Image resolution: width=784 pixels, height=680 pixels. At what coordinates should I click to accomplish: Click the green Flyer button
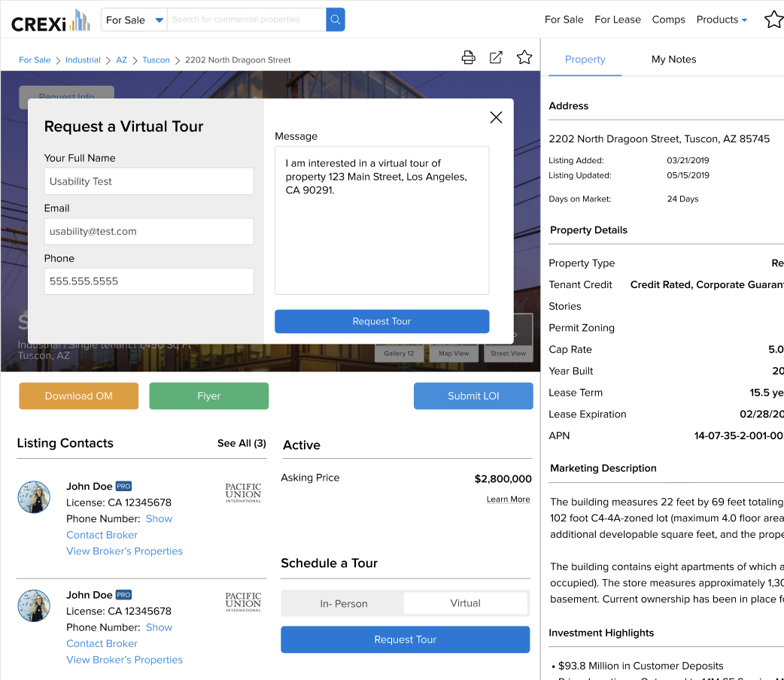click(208, 396)
